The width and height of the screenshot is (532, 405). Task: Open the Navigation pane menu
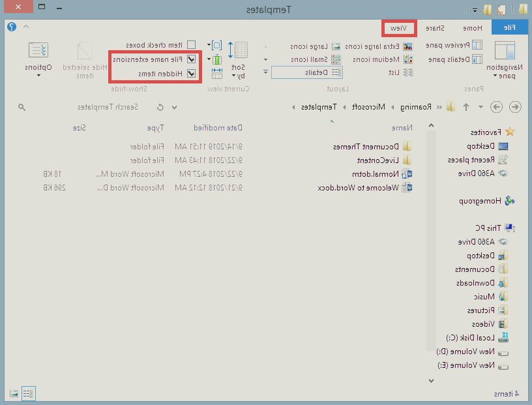(505, 61)
